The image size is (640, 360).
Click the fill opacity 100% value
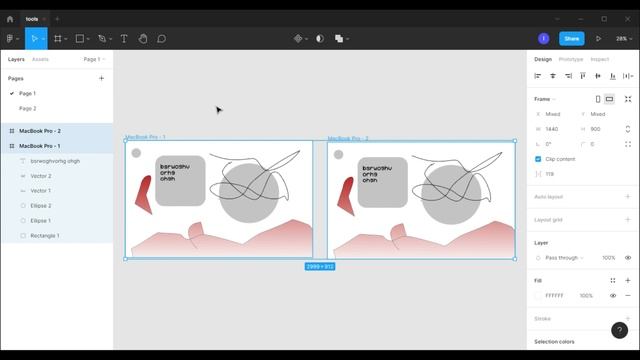(x=586, y=296)
